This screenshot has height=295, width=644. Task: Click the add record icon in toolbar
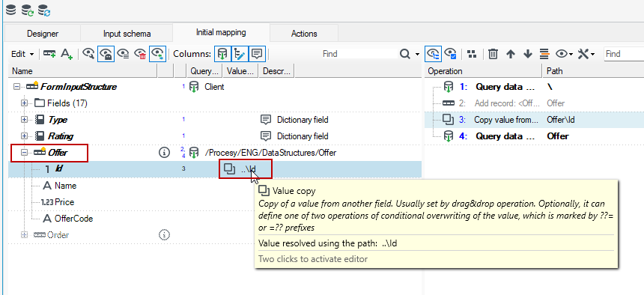click(49, 54)
